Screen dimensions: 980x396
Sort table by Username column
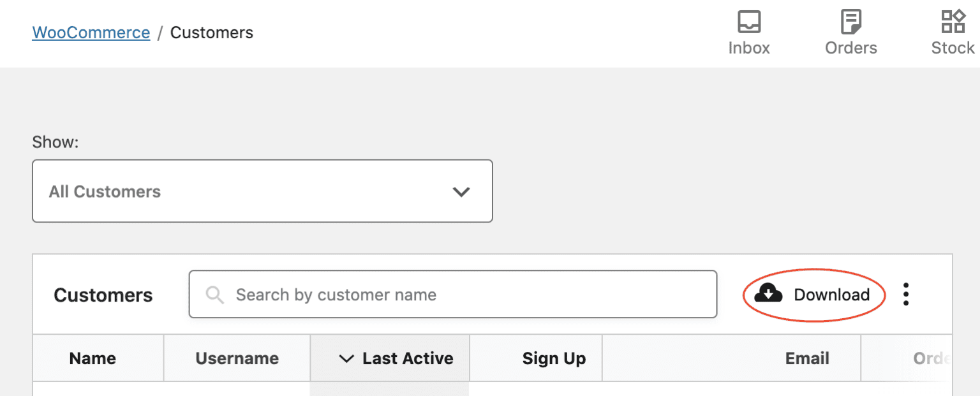pos(237,358)
